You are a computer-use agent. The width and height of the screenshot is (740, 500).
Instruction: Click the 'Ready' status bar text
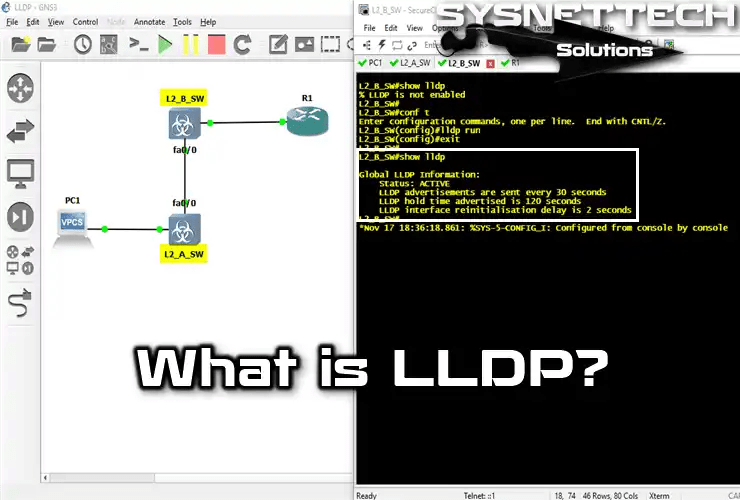click(x=367, y=495)
